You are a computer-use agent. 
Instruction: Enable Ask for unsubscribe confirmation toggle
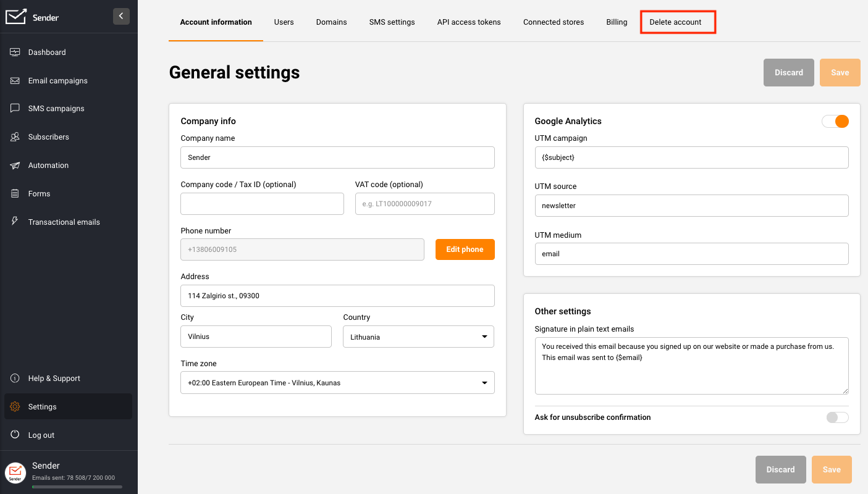pos(837,417)
